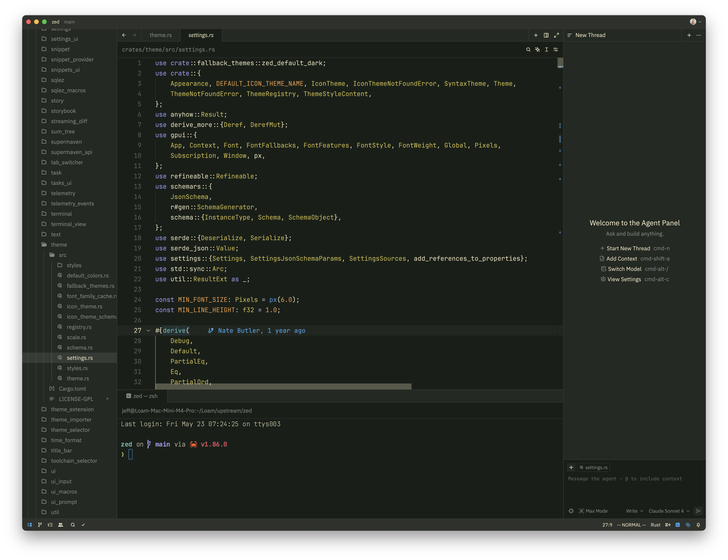This screenshot has height=560, width=728.
Task: Toggle the project panel in status bar
Action: tap(30, 525)
